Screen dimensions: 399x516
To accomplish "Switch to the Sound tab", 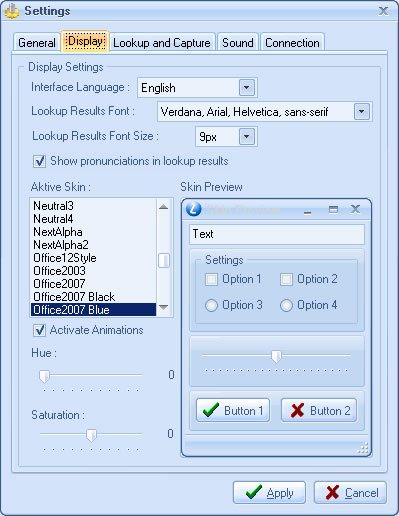I will 238,43.
